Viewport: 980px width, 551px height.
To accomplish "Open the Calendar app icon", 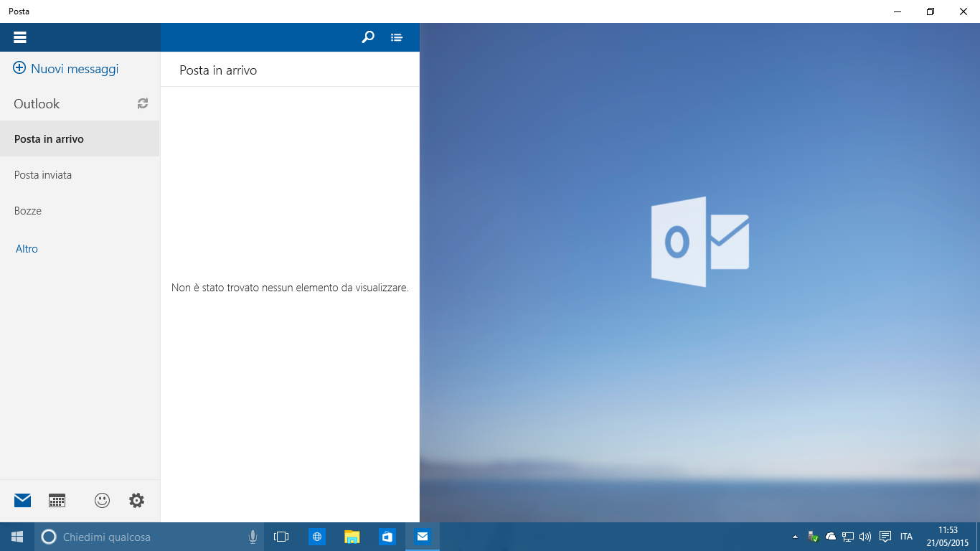I will 57,501.
